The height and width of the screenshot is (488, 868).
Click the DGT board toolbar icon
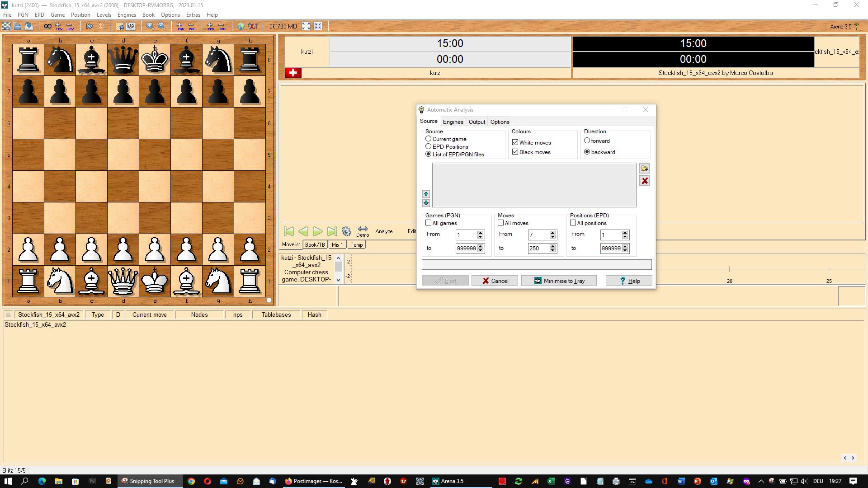click(x=253, y=26)
